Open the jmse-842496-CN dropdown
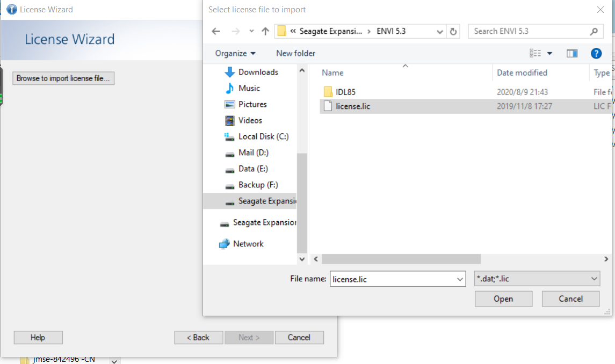 [x=113, y=359]
